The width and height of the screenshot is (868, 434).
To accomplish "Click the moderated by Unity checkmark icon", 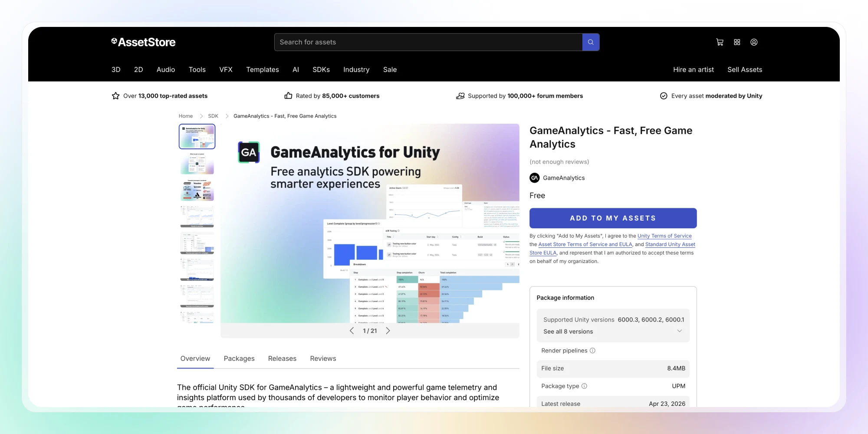I will pyautogui.click(x=664, y=96).
